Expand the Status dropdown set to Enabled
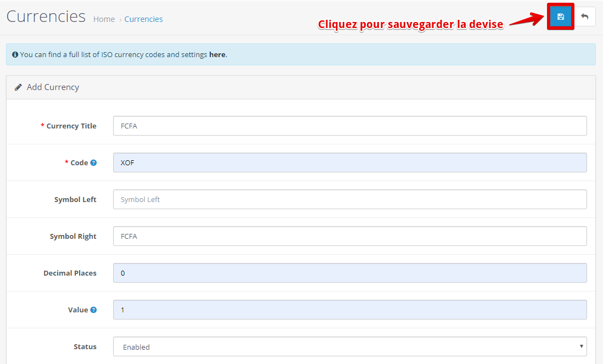Screen dimensions: 603x364 click(x=350, y=346)
